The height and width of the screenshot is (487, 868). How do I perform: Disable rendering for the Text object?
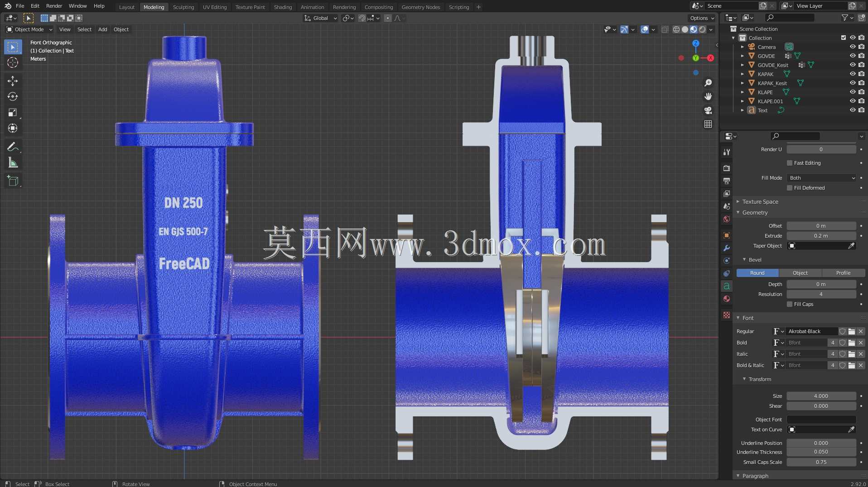pyautogui.click(x=861, y=110)
